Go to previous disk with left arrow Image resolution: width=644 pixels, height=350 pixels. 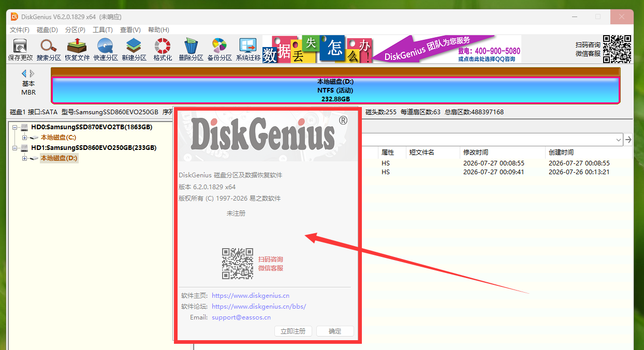24,73
